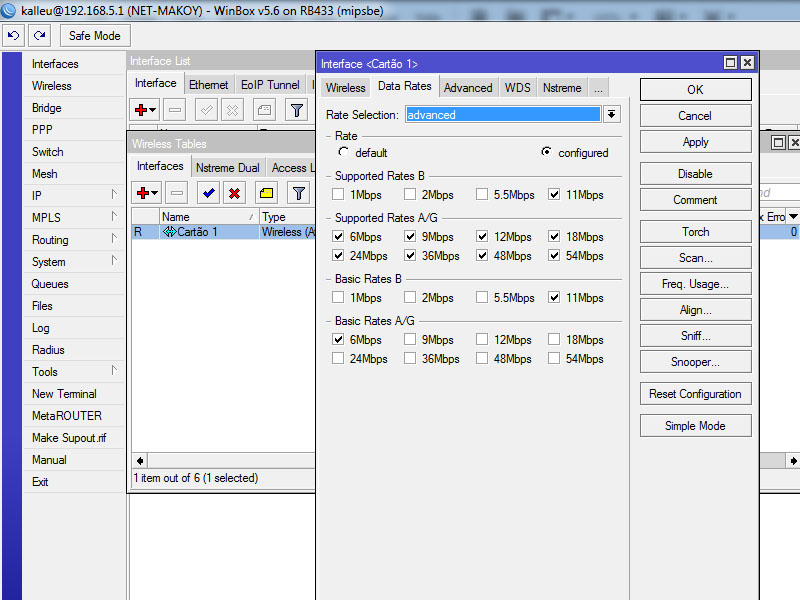
Task: Switch to the Wireless tab in dialog
Action: point(345,88)
